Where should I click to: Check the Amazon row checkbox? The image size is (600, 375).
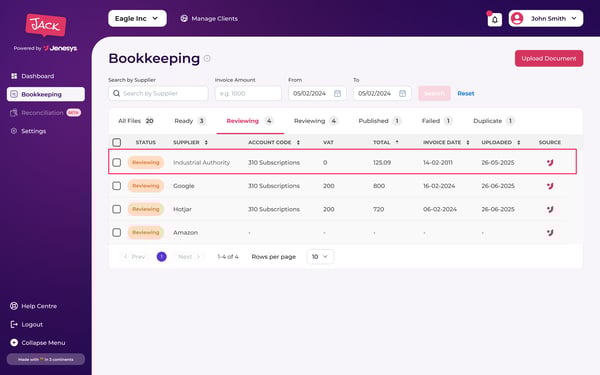(x=117, y=233)
